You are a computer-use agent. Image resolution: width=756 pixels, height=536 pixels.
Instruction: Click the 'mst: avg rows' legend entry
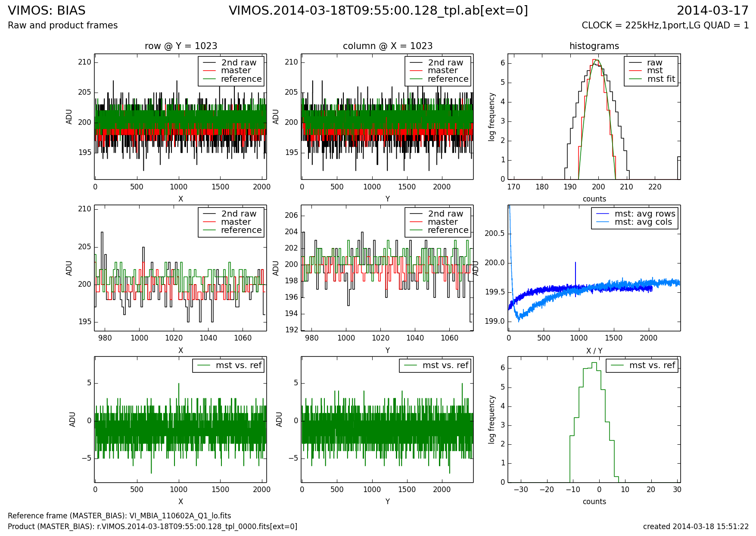[644, 214]
